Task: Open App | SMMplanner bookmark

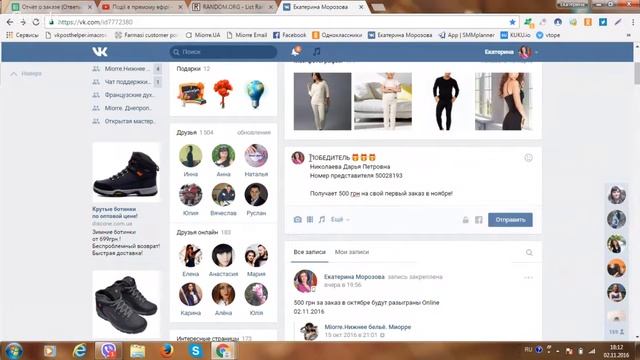Action: (x=467, y=35)
